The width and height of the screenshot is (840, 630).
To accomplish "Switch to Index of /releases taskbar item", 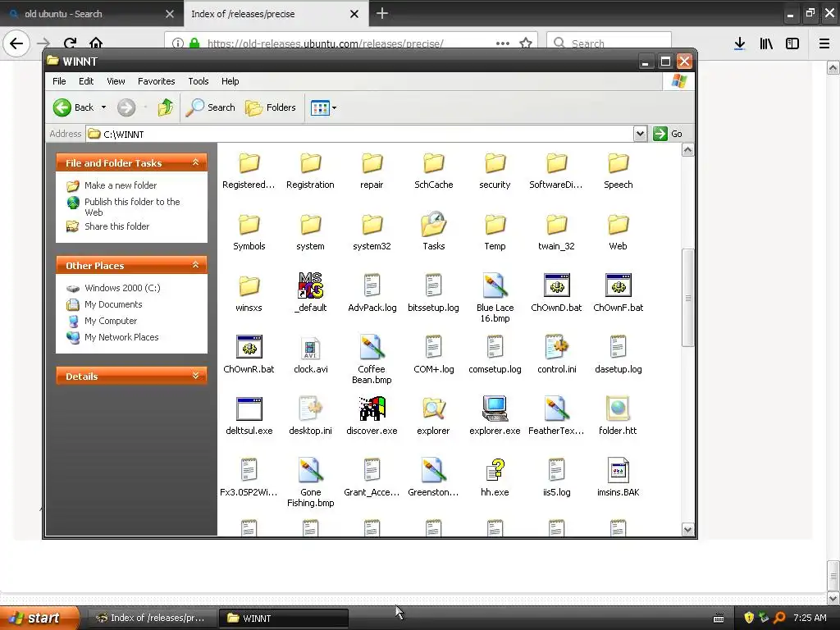I will tap(152, 619).
